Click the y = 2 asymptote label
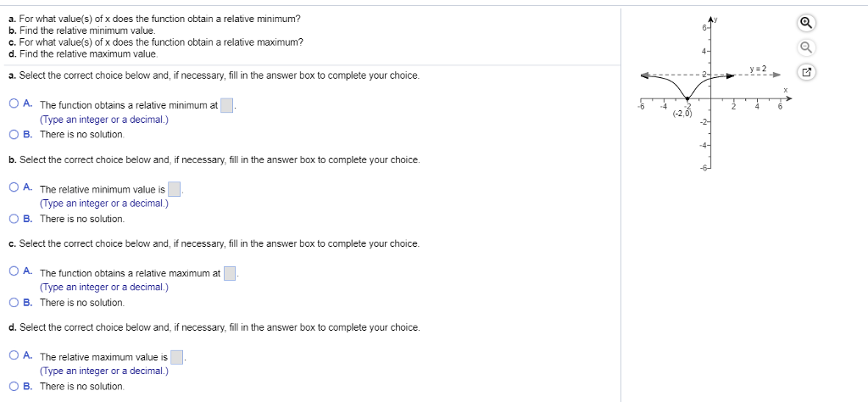This screenshot has width=868, height=402. coord(759,68)
